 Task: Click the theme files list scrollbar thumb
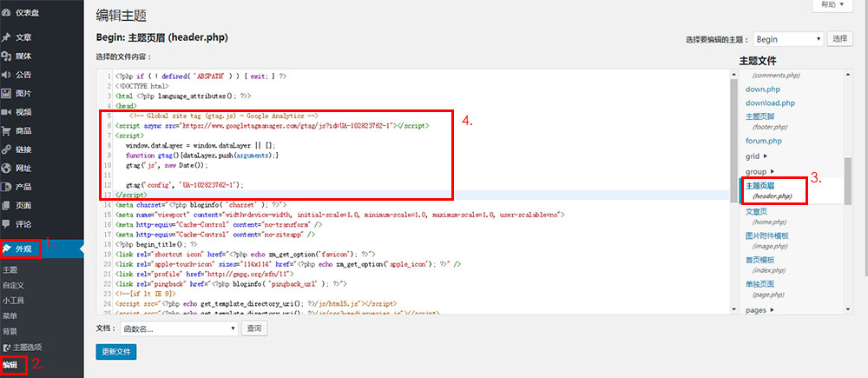click(847, 182)
